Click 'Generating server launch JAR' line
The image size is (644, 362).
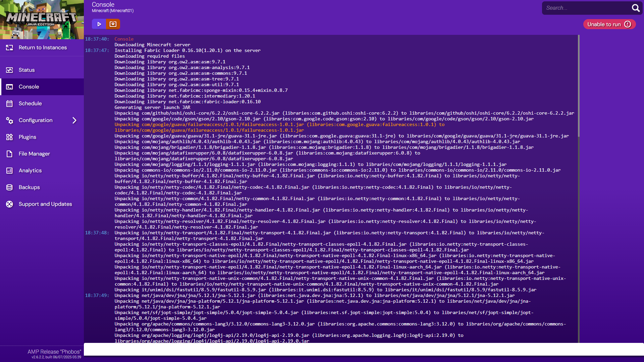[152, 107]
